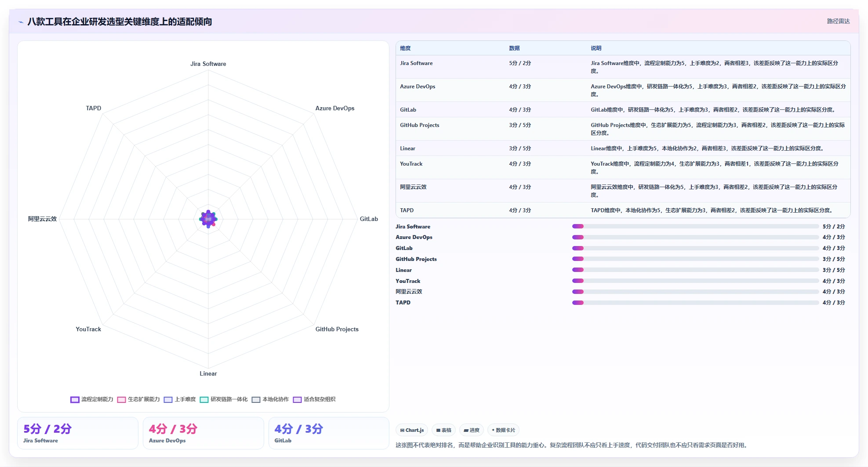868x467 pixels.
Task: Select the GitHub Projects table row name
Action: pos(419,125)
